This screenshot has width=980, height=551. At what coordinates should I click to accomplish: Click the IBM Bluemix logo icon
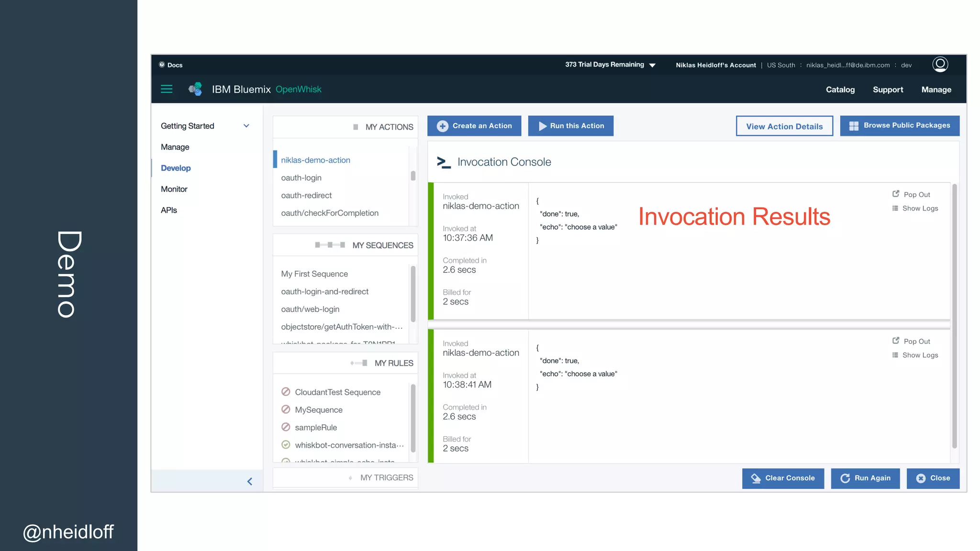click(x=195, y=89)
